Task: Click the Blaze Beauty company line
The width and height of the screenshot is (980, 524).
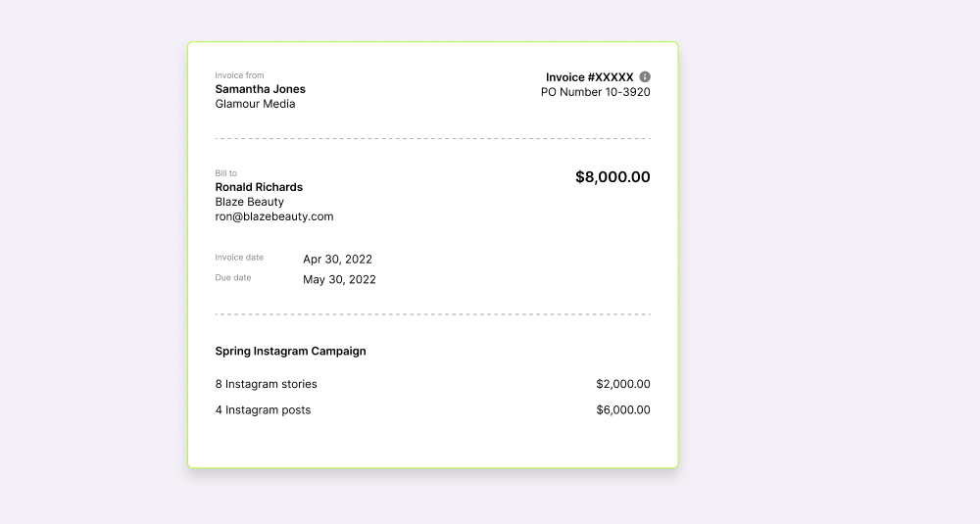Action: tap(249, 202)
